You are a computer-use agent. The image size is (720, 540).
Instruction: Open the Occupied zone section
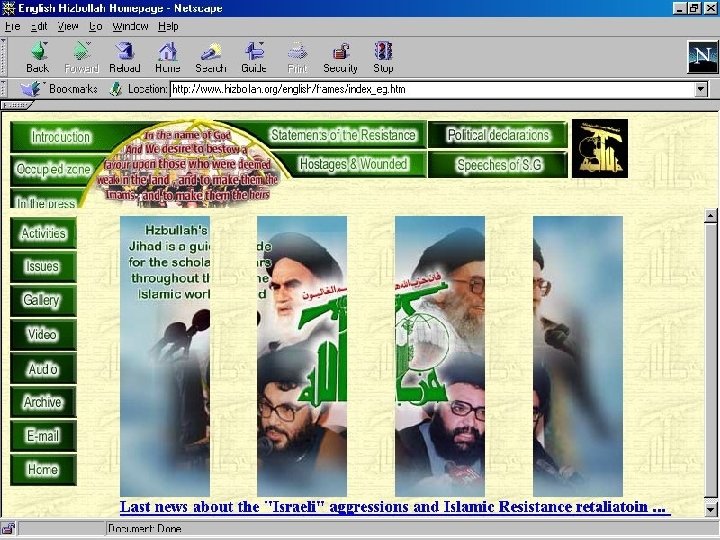pyautogui.click(x=53, y=169)
